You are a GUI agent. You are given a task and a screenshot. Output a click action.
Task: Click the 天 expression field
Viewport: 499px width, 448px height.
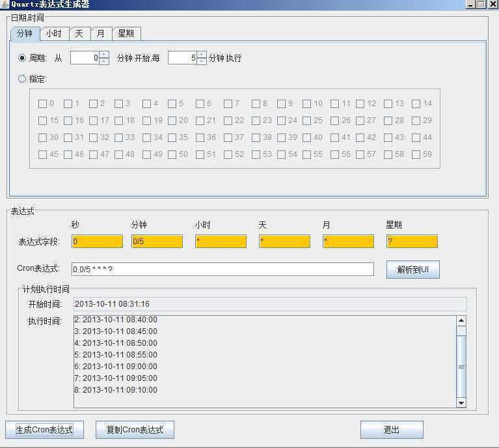pos(284,241)
